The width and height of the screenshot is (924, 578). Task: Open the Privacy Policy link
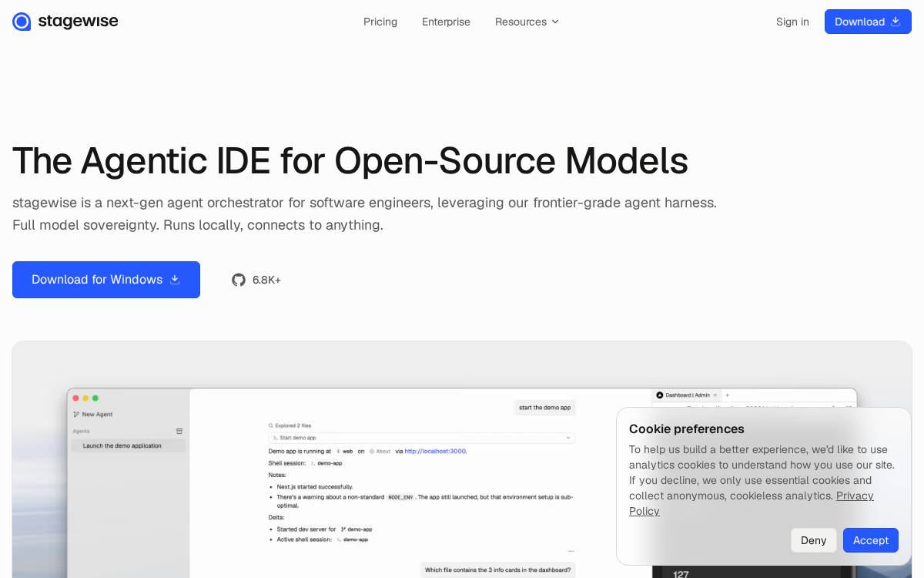[855, 496]
